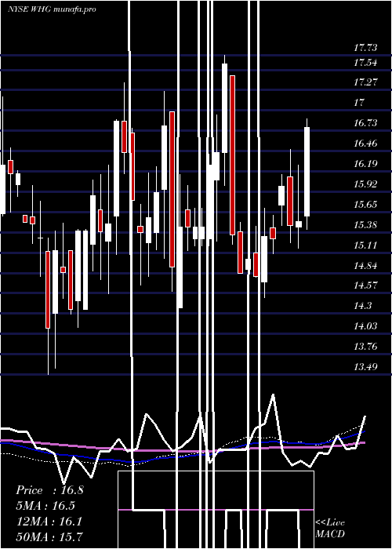Click the 15.11 price axis label
This screenshot has width=392, height=549.
click(x=365, y=245)
